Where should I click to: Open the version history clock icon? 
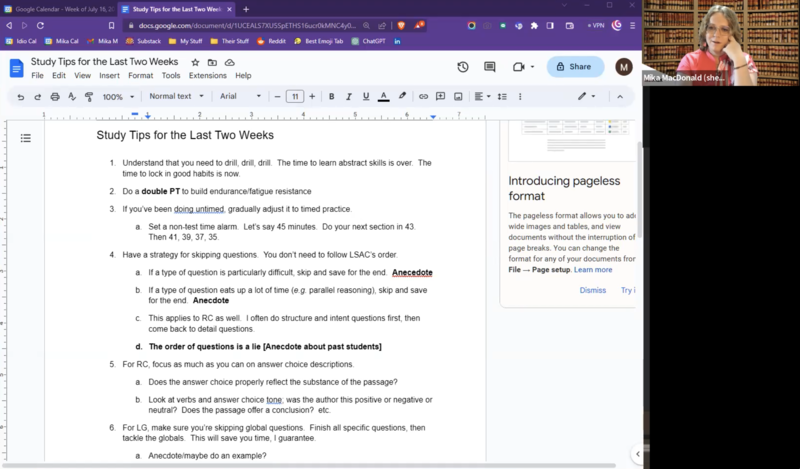(463, 67)
